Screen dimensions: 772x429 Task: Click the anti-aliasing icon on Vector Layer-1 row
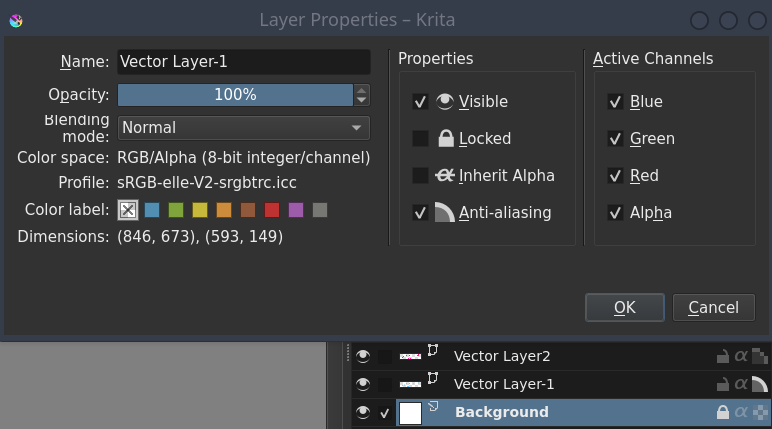(760, 384)
